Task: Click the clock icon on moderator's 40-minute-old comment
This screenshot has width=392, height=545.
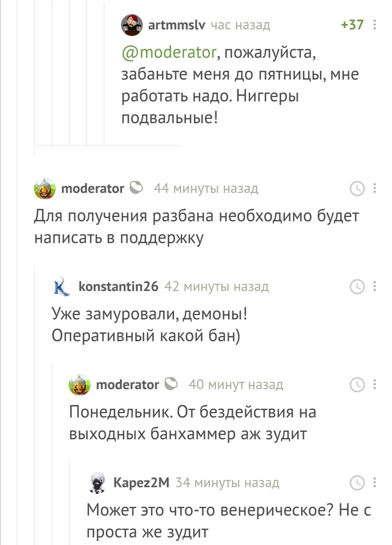Action: (357, 385)
